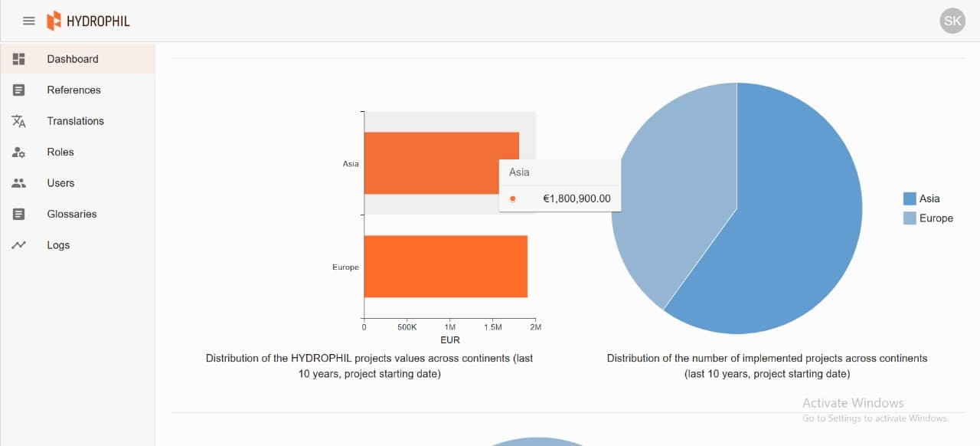Image resolution: width=980 pixels, height=446 pixels.
Task: Click the implemented projects distribution caption
Action: [x=767, y=366]
